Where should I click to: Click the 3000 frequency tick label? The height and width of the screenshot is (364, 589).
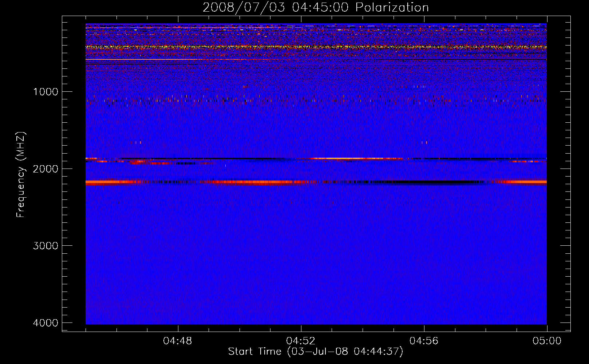tap(46, 246)
